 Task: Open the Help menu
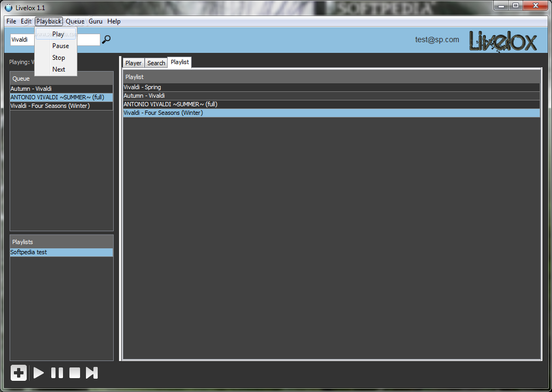114,21
